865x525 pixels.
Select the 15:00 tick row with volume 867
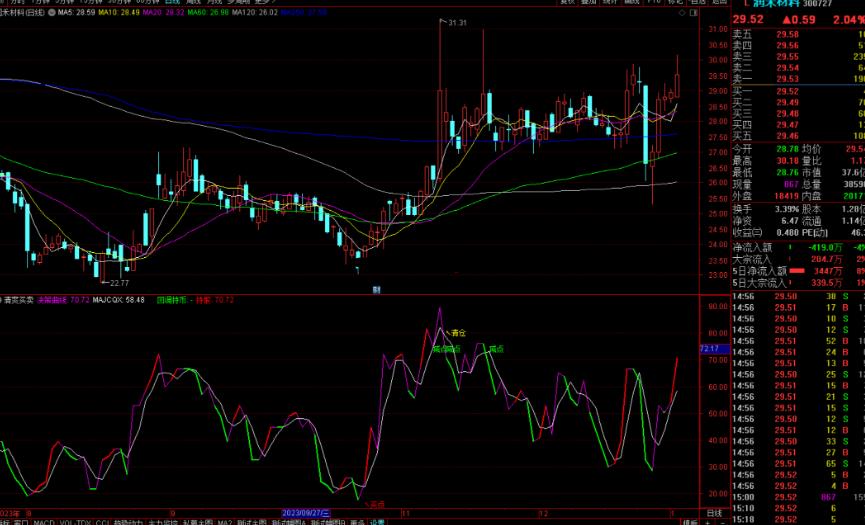pos(798,497)
